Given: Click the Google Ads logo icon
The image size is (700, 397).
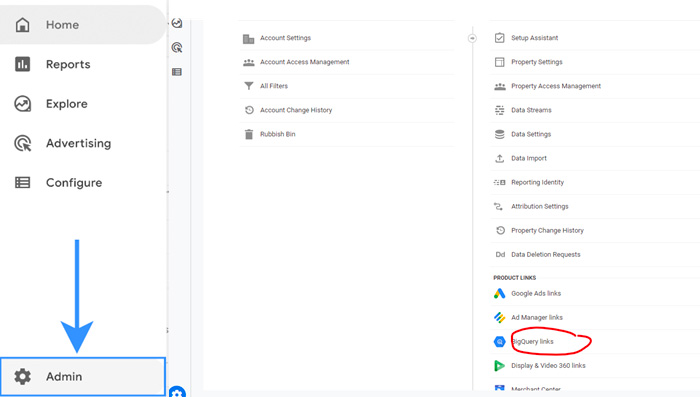Looking at the screenshot, I should [x=500, y=293].
